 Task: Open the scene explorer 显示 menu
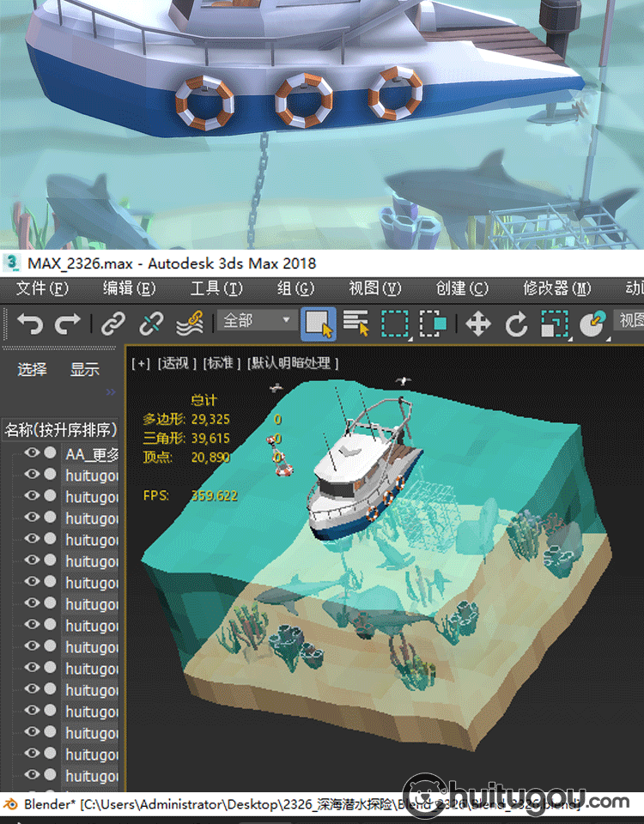click(x=85, y=369)
